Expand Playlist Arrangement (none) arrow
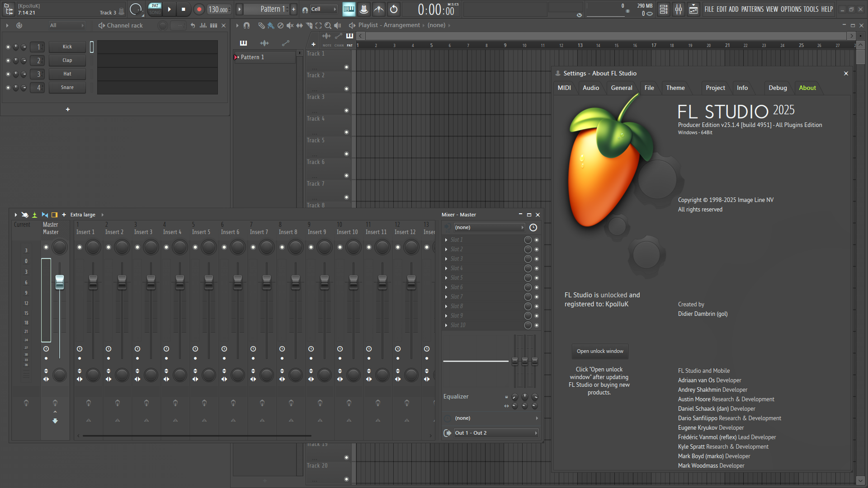Screen dimensions: 868x488 pyautogui.click(x=449, y=25)
